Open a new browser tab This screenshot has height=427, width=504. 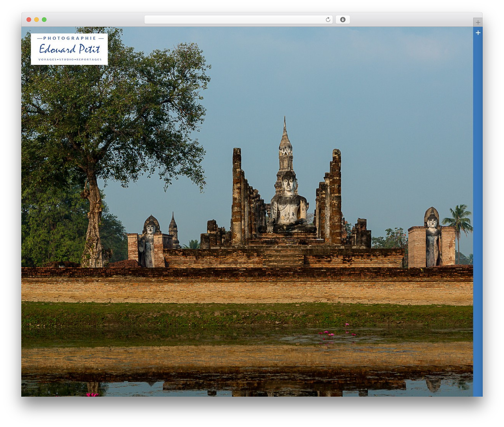coord(478,22)
